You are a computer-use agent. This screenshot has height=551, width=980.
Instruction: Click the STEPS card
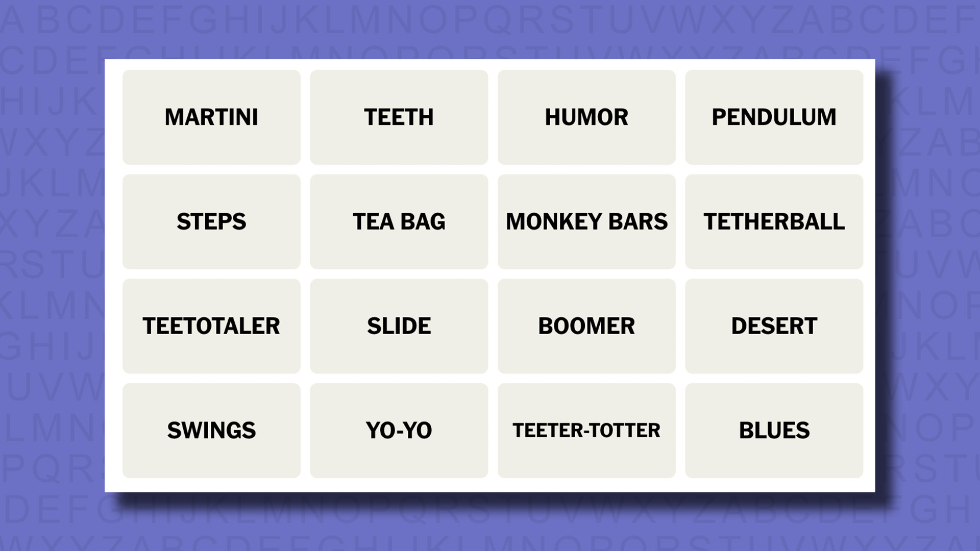tap(211, 221)
